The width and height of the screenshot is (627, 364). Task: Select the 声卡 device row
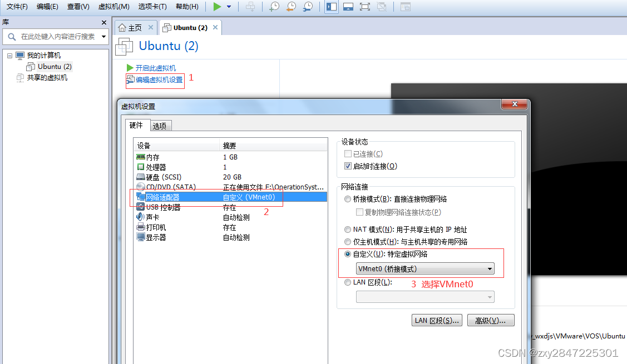[x=231, y=217]
